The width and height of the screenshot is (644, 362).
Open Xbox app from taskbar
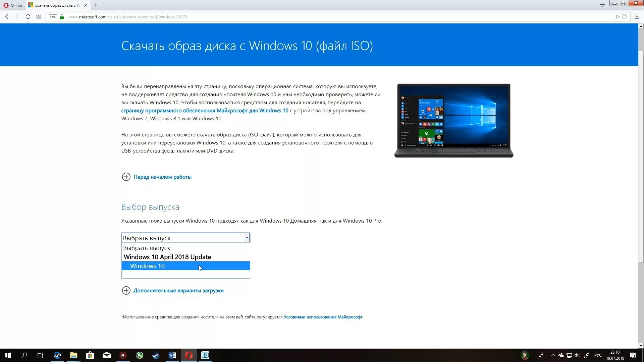coord(140,355)
